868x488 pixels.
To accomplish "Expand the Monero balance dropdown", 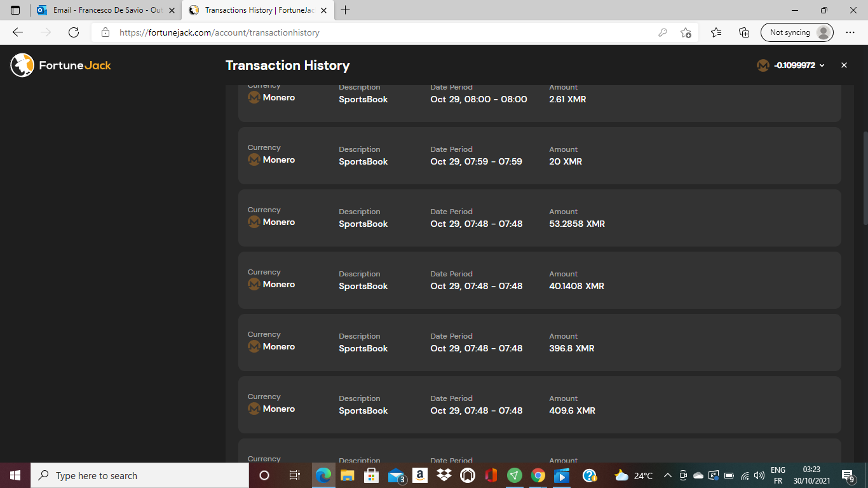I will click(822, 65).
